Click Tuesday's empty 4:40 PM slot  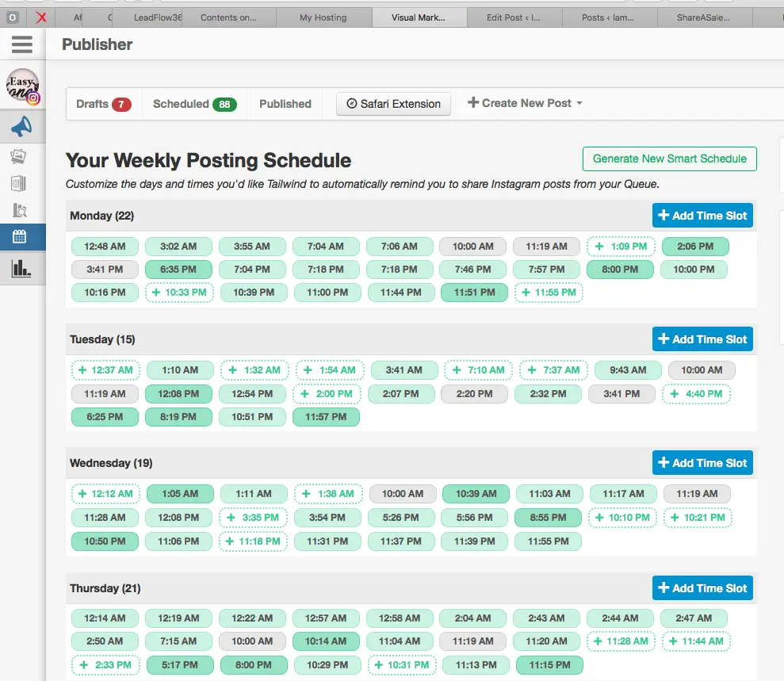click(x=697, y=394)
